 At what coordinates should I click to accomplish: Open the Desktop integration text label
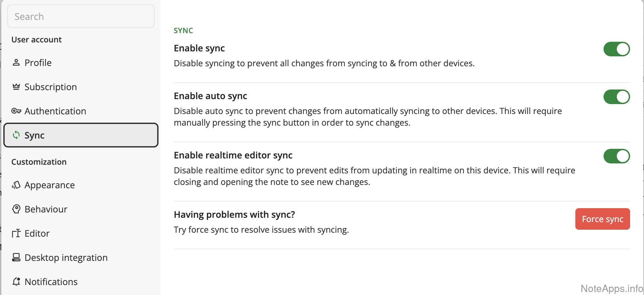click(66, 258)
